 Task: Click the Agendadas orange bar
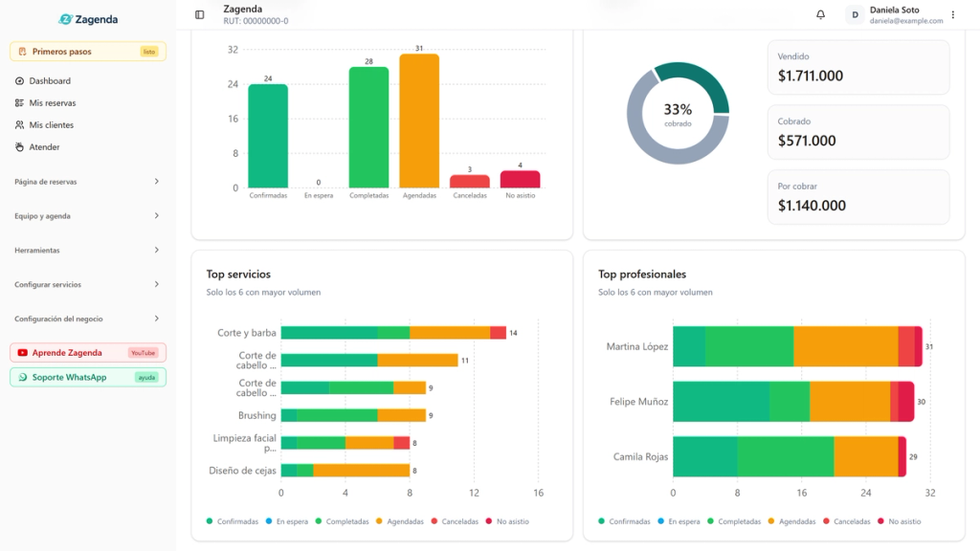[x=419, y=121]
